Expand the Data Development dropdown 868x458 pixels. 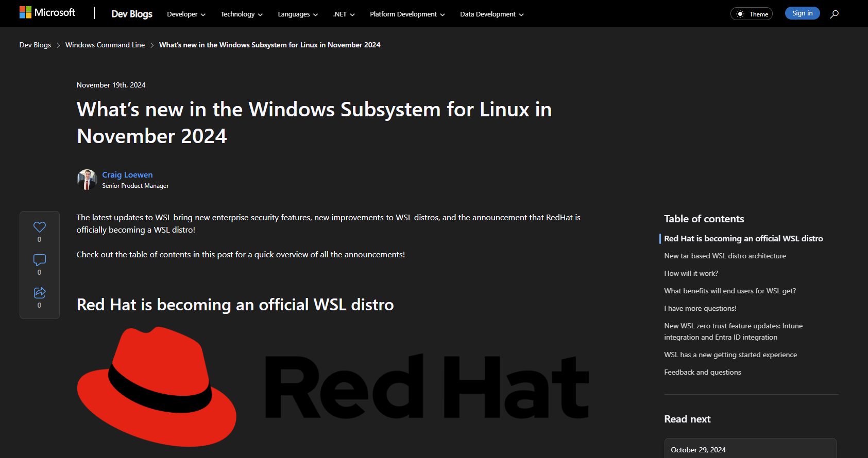coord(492,14)
